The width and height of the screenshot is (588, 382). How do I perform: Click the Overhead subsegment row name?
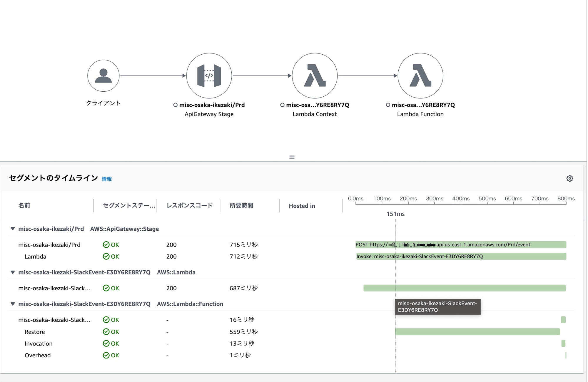pos(38,355)
